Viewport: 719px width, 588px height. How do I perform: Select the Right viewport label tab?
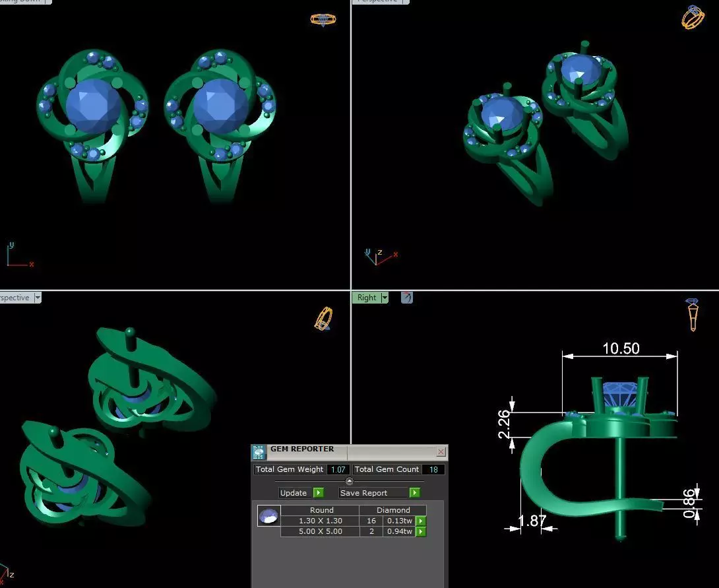tap(366, 298)
